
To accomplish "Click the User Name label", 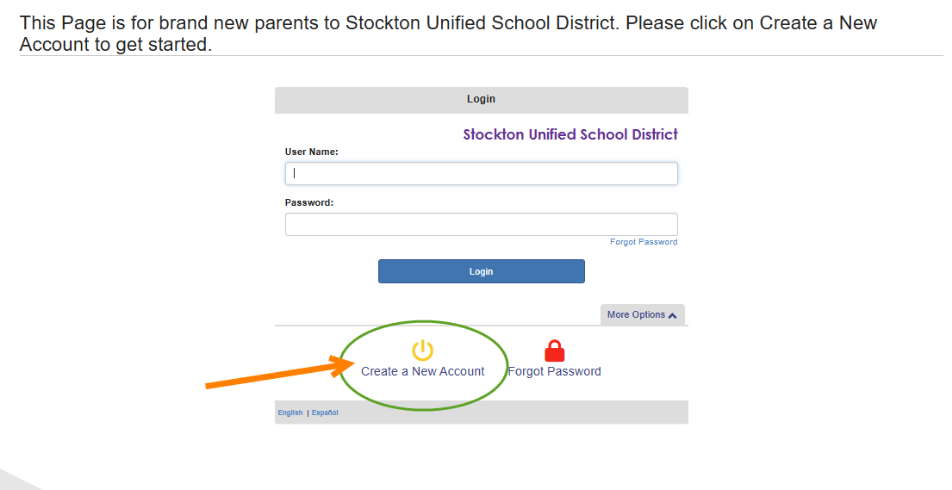I will coord(312,152).
